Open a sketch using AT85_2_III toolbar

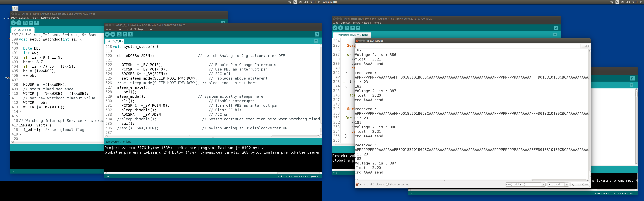click(125, 35)
